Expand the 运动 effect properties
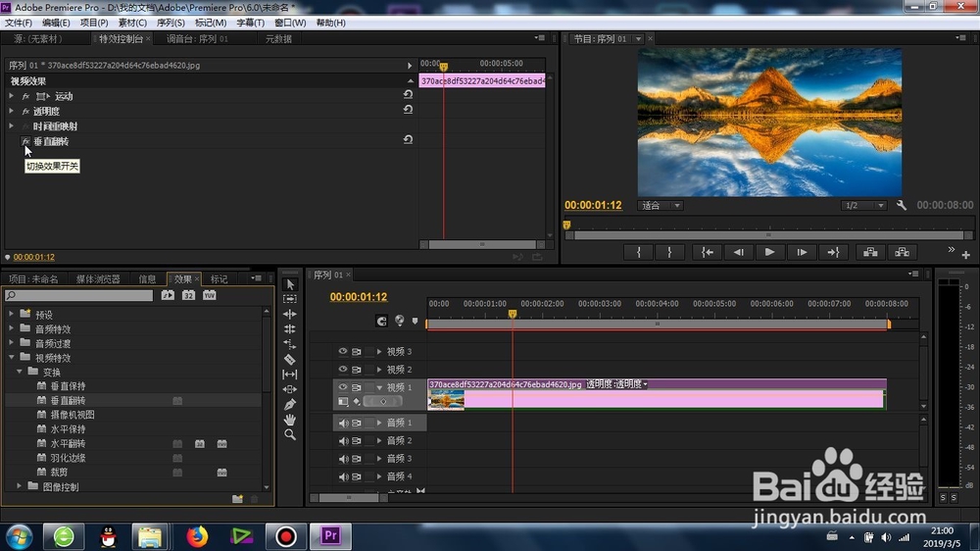980x551 pixels. tap(11, 96)
